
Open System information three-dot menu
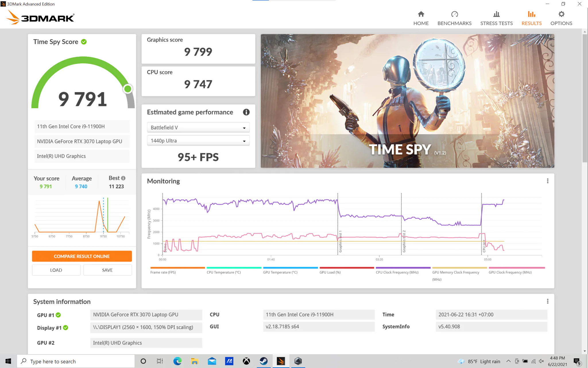548,301
